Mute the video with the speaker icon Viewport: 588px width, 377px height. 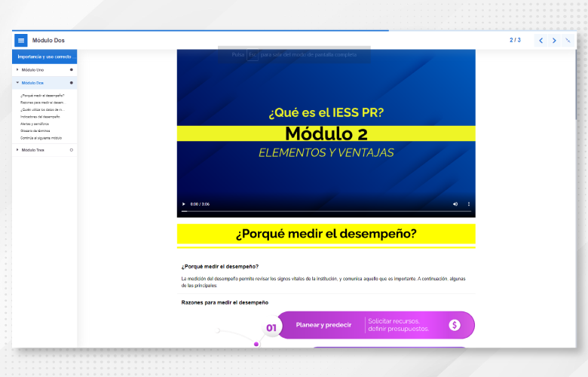[455, 204]
